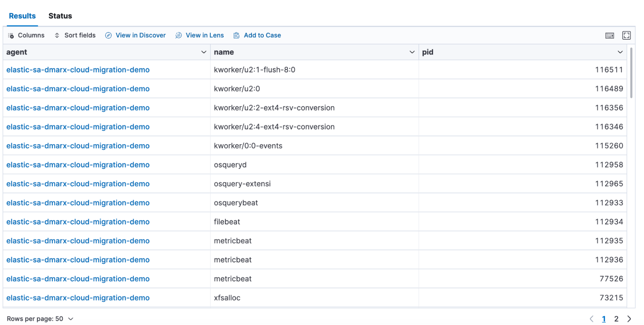Open agent link in xfsalloc row
644x325 pixels.
pos(78,298)
